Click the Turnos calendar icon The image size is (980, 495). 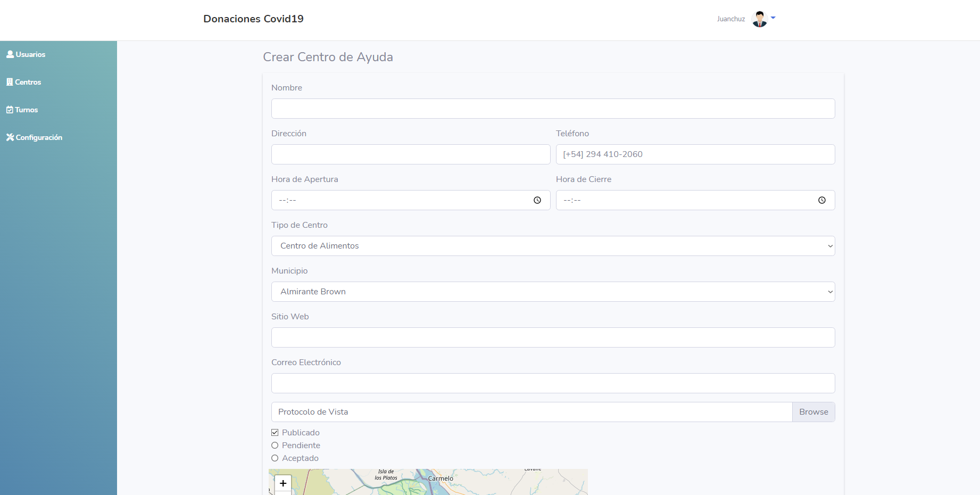tap(10, 110)
